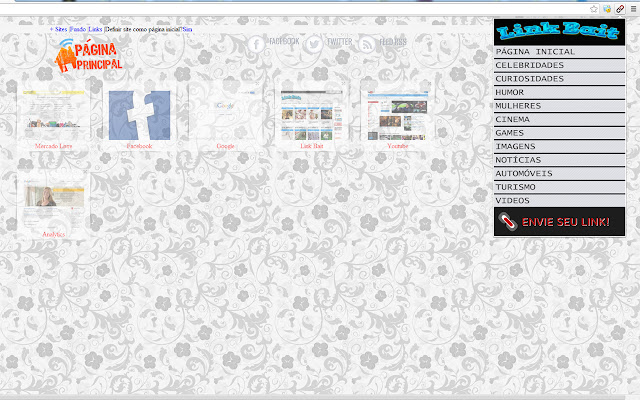Click the Página Principal logo

click(90, 57)
